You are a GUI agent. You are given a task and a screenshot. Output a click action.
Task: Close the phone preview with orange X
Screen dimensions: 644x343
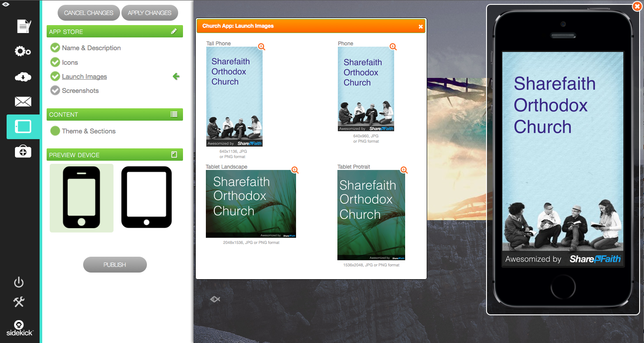pyautogui.click(x=637, y=6)
